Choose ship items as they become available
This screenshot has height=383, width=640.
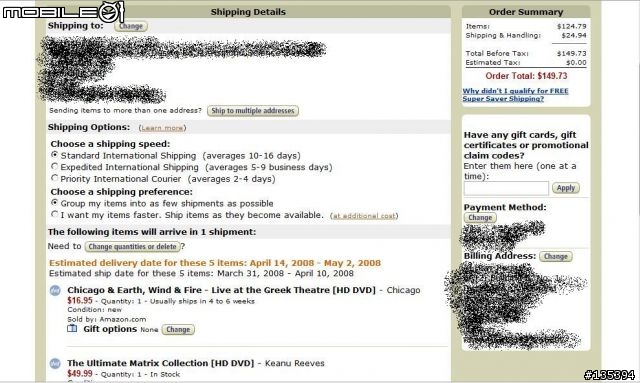click(x=55, y=214)
